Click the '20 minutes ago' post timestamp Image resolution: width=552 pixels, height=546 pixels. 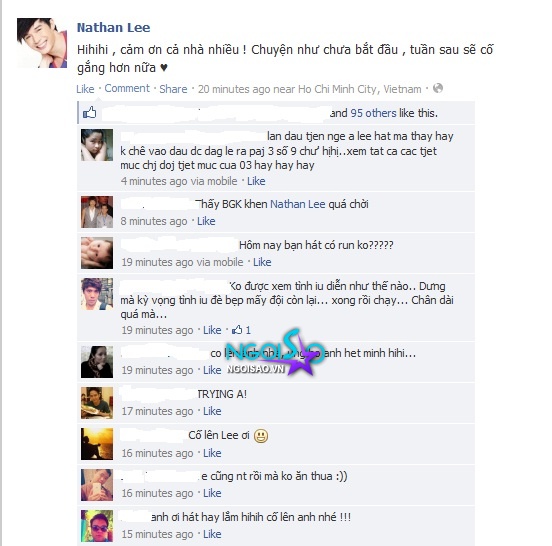pyautogui.click(x=234, y=89)
